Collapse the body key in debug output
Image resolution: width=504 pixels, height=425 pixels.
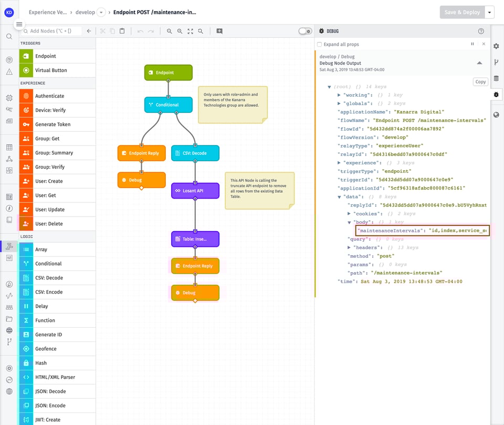(x=349, y=222)
